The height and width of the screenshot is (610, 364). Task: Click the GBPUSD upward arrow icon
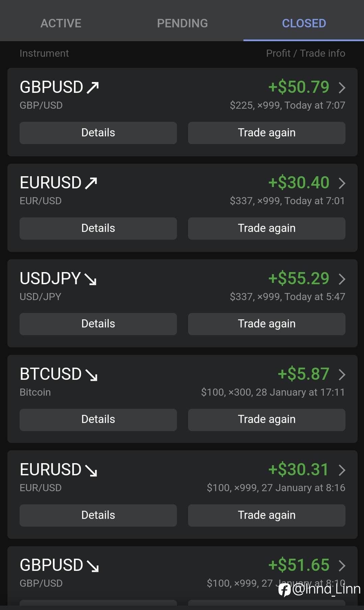click(93, 87)
